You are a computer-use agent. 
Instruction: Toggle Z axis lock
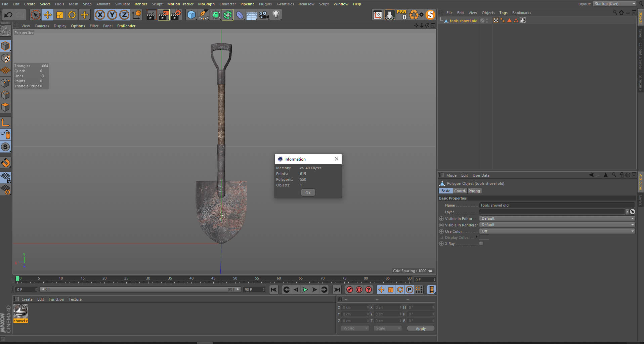point(124,15)
